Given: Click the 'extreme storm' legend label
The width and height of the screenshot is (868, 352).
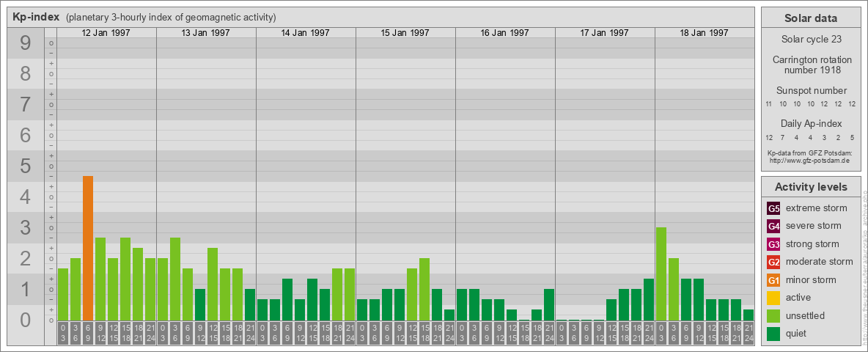Looking at the screenshot, I should pyautogui.click(x=817, y=209).
